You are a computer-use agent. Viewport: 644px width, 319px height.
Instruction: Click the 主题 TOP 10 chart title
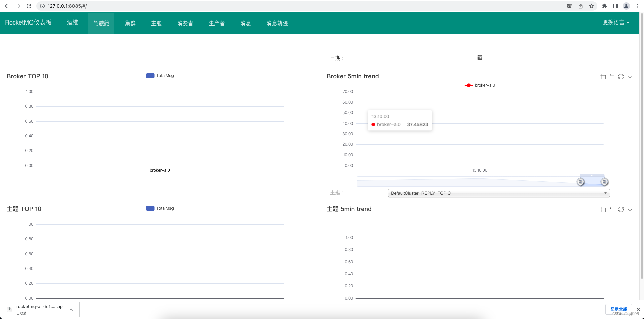(x=24, y=209)
